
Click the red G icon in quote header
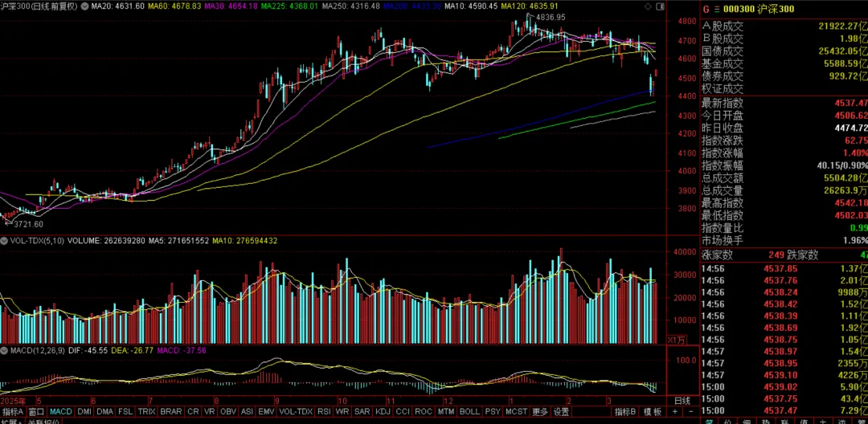(706, 9)
